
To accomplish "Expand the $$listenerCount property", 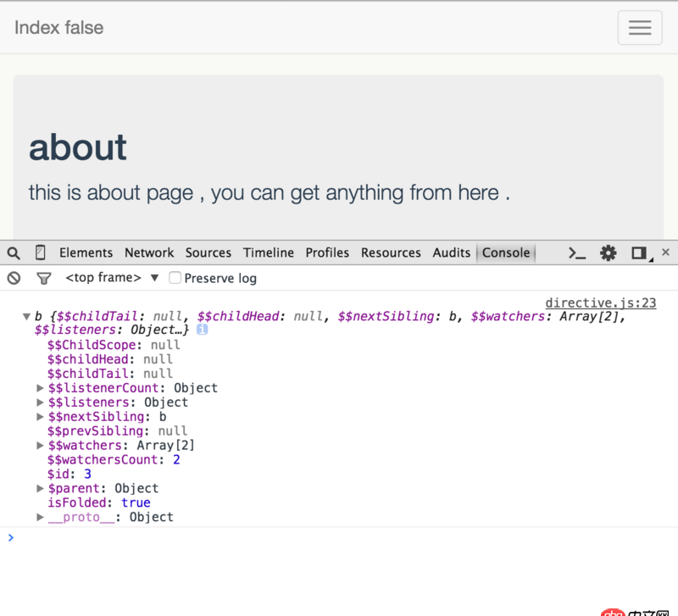I will 40,388.
